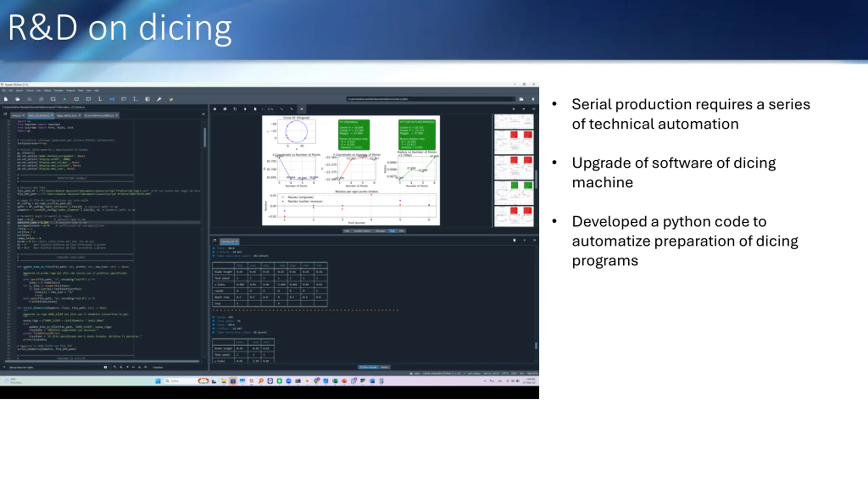This screenshot has height=488, width=868.
Task: Click the New file icon in Spyder toolbar
Action: point(6,99)
